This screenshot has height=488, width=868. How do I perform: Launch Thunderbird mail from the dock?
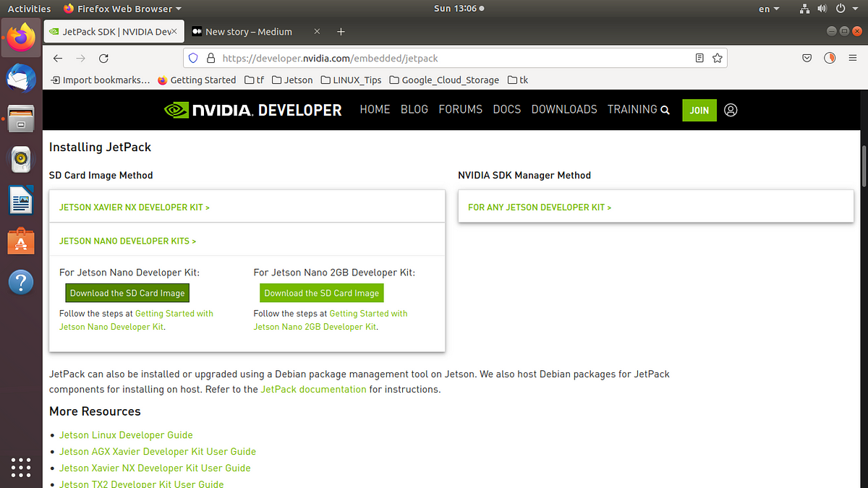point(21,77)
